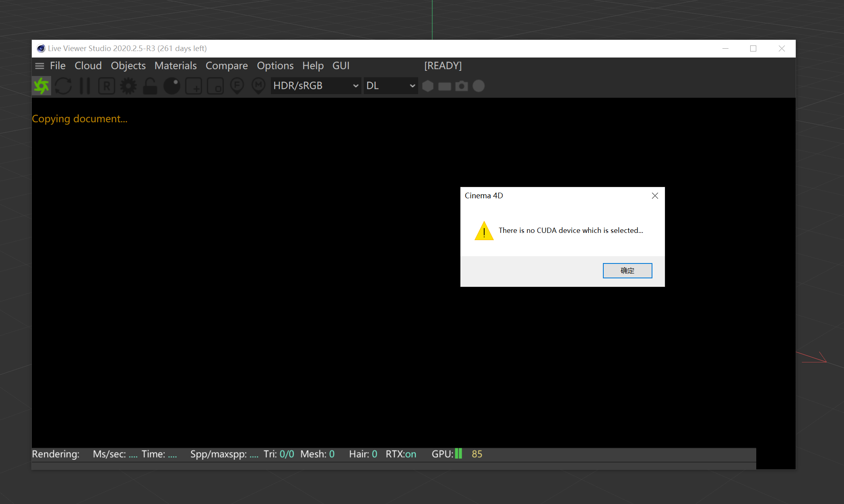Toggle the clay mode sphere icon
Screen dimensions: 844x504
[172, 86]
